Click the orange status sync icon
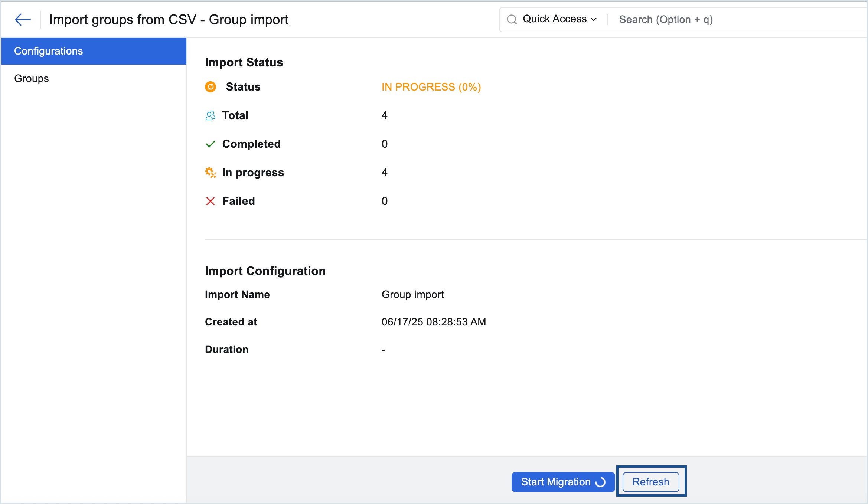The image size is (868, 504). coord(211,87)
